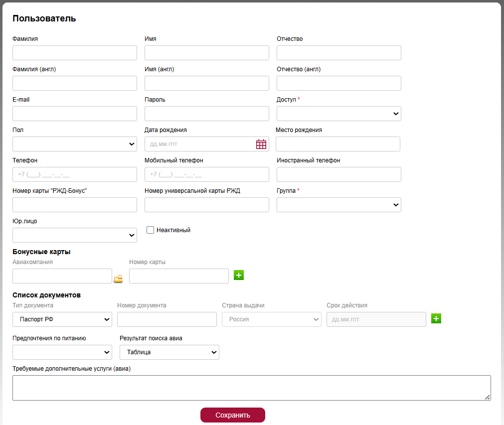Open Предпочтения по питанию dropdown
Image resolution: width=504 pixels, height=425 pixels.
pyautogui.click(x=62, y=352)
